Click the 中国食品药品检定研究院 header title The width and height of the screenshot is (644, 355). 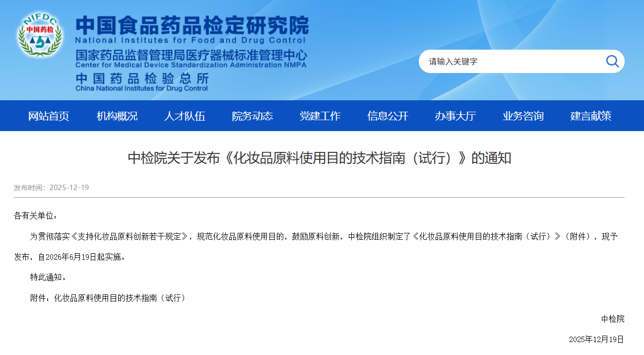(x=192, y=25)
